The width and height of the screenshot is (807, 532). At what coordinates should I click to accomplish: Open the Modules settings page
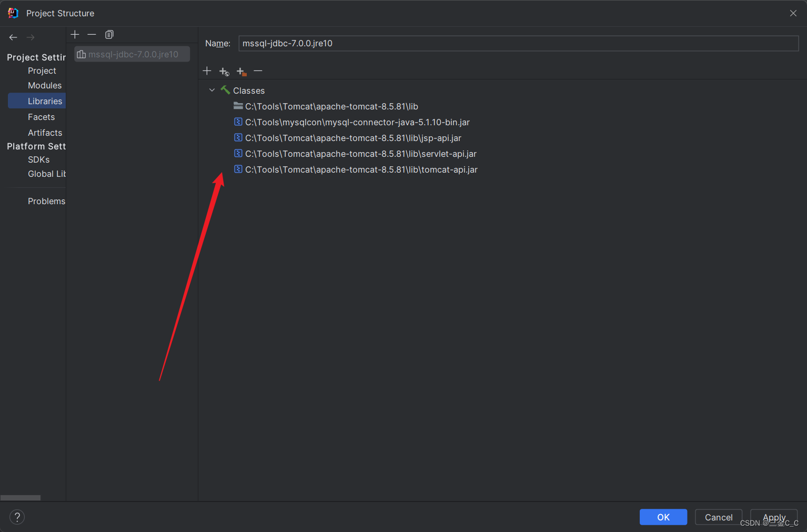pos(45,85)
